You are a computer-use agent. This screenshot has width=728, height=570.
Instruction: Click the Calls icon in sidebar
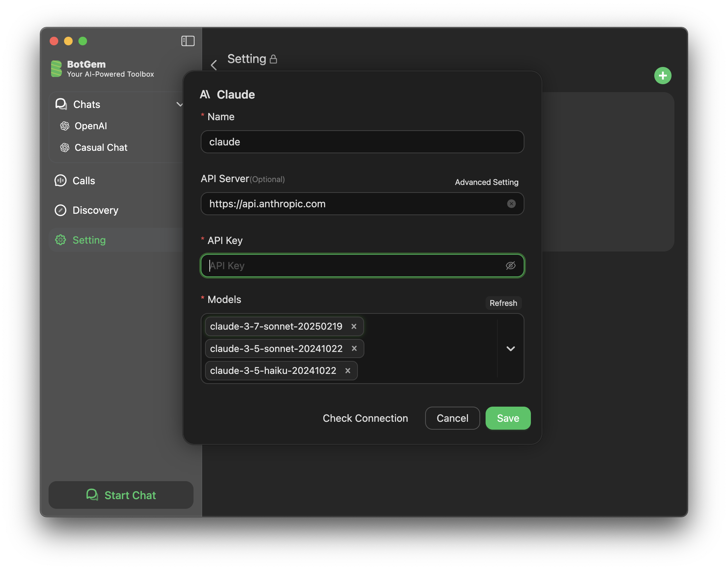pos(60,181)
